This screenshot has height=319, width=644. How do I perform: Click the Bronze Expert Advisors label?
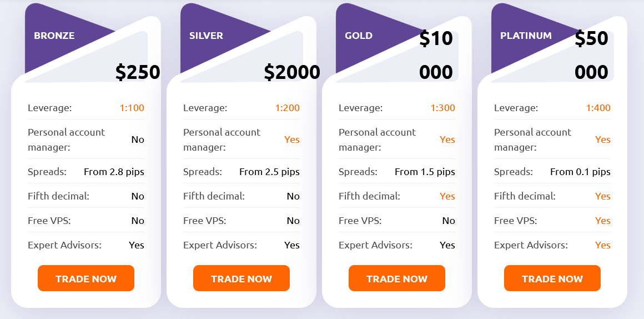coord(64,246)
